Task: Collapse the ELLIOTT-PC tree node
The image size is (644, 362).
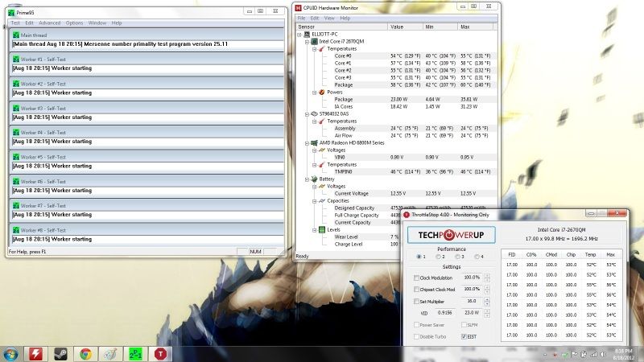Action: pyautogui.click(x=299, y=35)
